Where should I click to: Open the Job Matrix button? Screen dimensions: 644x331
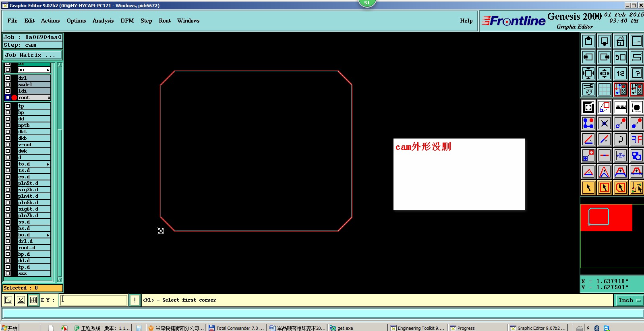click(x=33, y=55)
